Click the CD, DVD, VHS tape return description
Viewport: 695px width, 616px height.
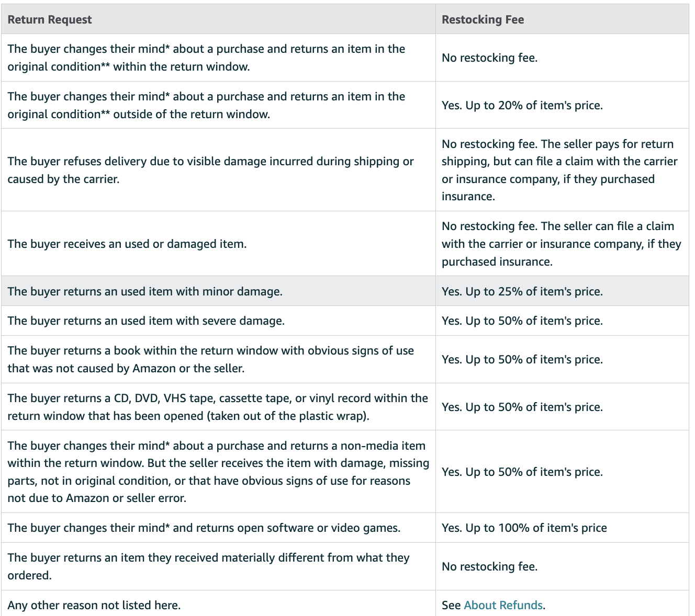point(217,407)
